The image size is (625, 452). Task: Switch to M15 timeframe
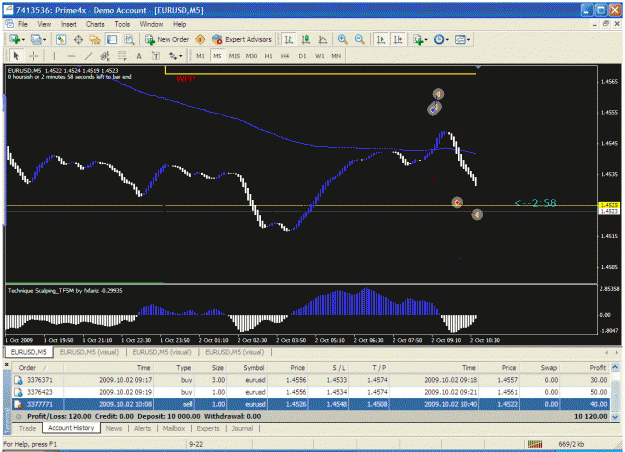point(234,56)
